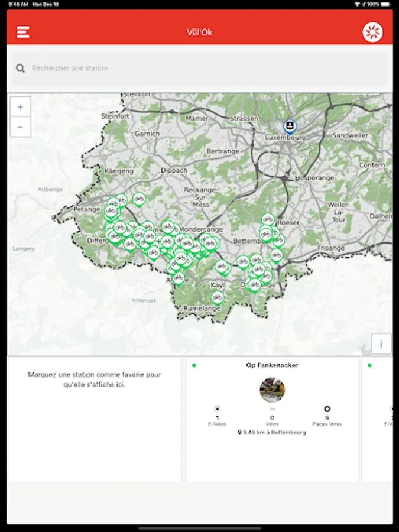This screenshot has width=399, height=532.
Task: Click the bike station marker near Kayl
Action: 222,267
